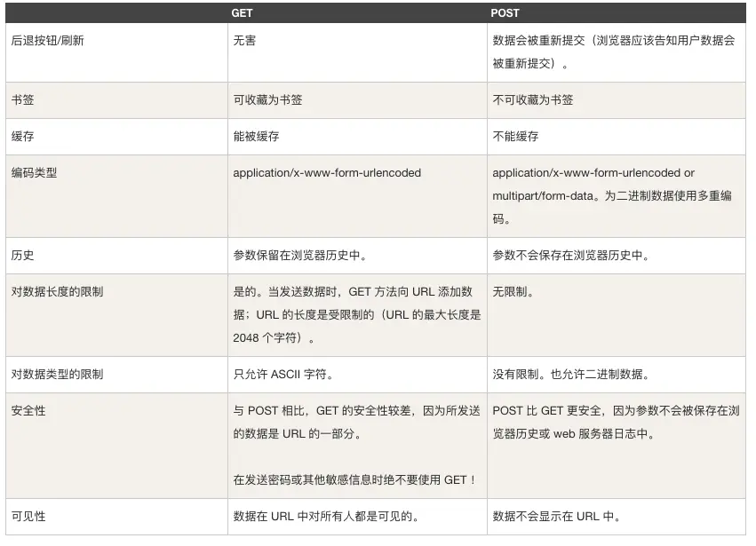This screenshot has width=756, height=546.
Task: Select the 可见性 row label
Action: pos(28,517)
